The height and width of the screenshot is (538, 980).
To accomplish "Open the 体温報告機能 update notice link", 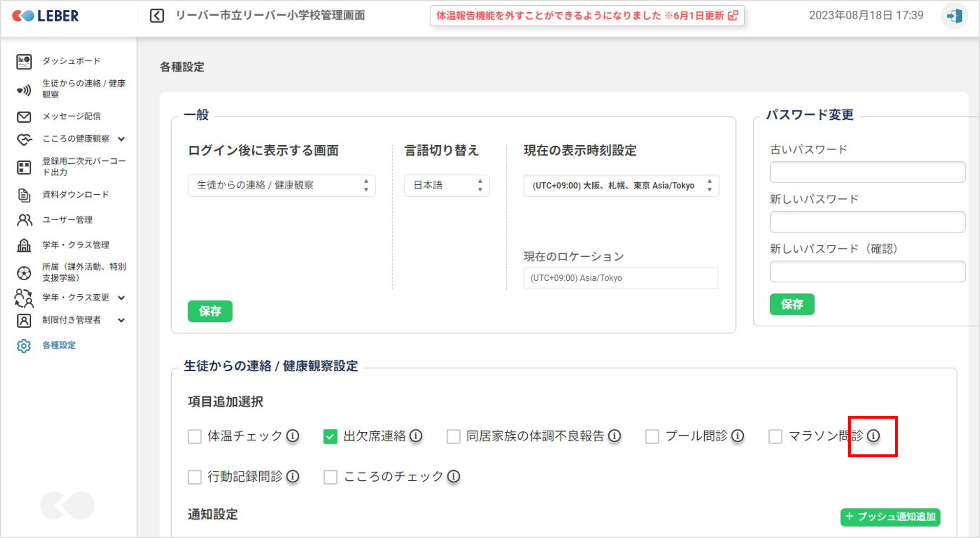I will [586, 16].
